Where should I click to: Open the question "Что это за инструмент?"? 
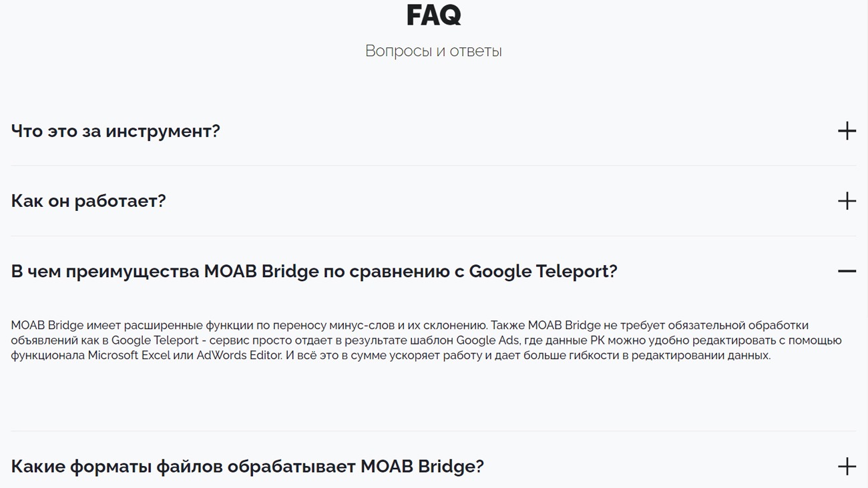click(116, 131)
